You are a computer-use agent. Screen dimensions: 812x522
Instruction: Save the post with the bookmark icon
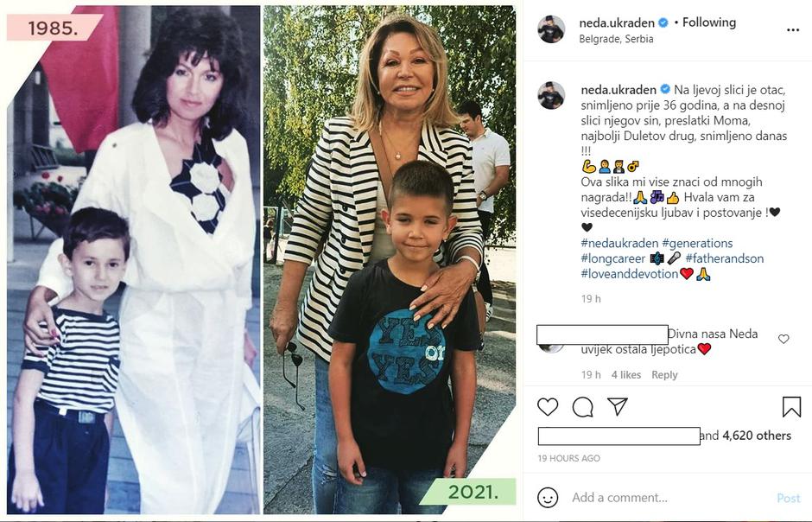(791, 407)
